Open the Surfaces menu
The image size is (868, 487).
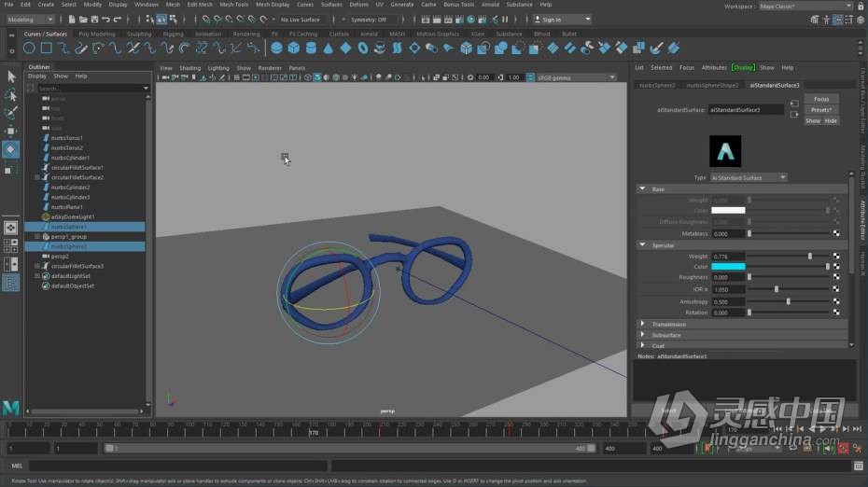(331, 5)
